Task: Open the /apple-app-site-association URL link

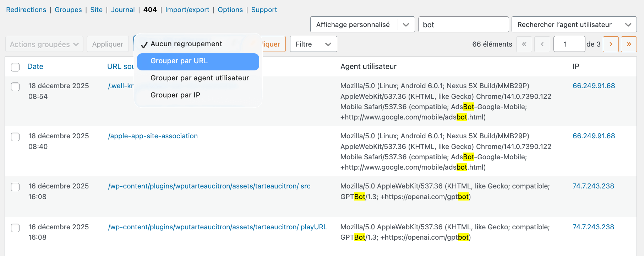Action: pyautogui.click(x=153, y=136)
